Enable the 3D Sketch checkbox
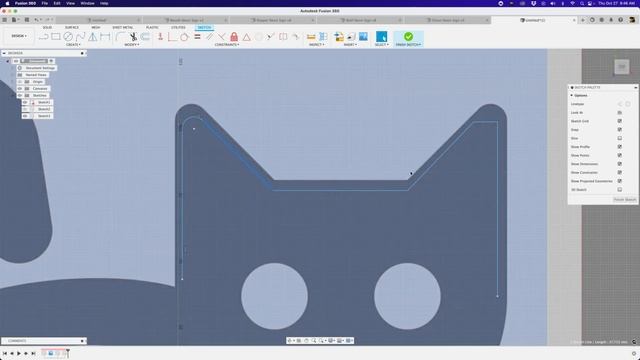The width and height of the screenshot is (640, 360). [620, 190]
